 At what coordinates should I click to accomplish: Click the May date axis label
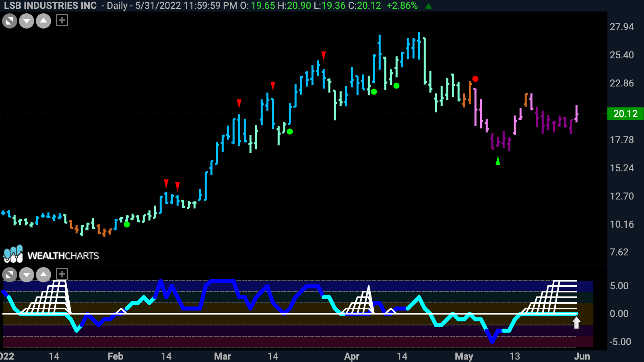tap(464, 356)
